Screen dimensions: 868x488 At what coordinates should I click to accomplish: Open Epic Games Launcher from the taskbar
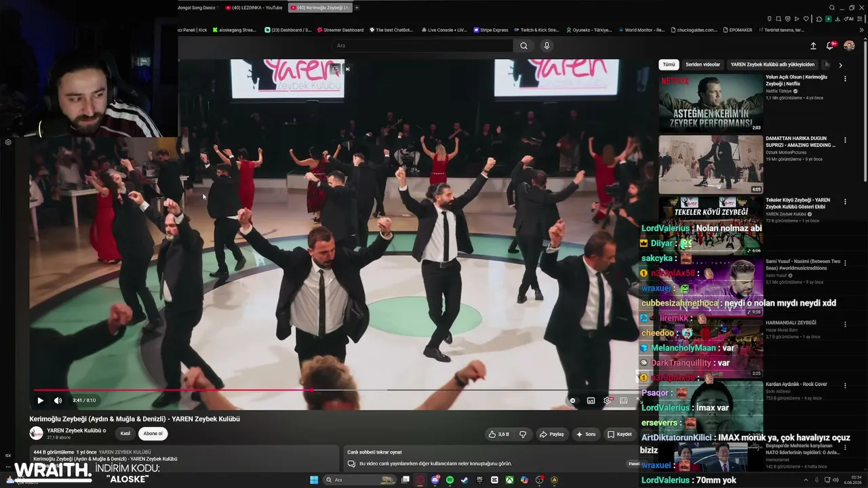(x=479, y=480)
